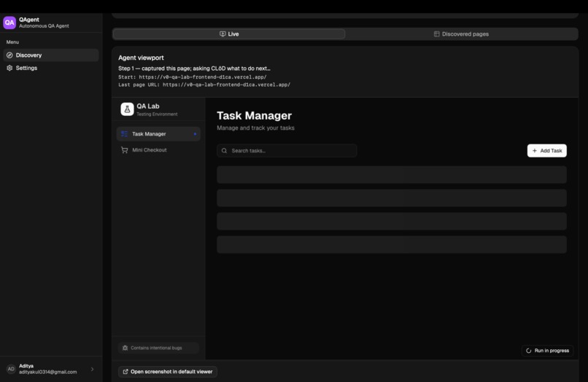Click the blue dot beside Task Manager
Image resolution: width=588 pixels, height=382 pixels.
coord(195,134)
